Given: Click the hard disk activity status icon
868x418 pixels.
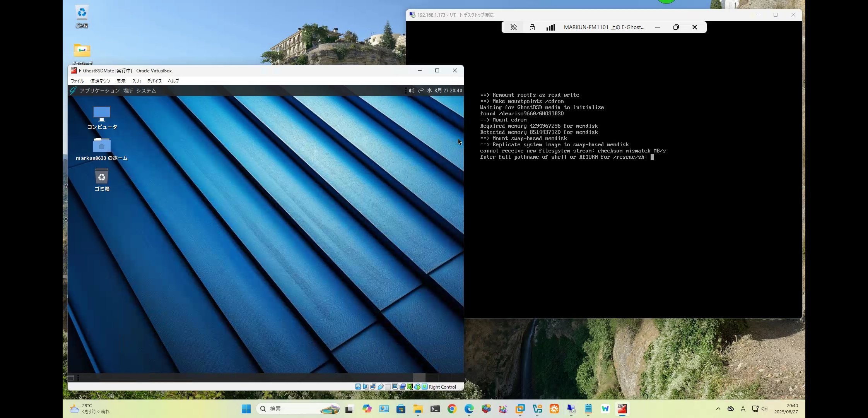Looking at the screenshot, I should (x=358, y=387).
